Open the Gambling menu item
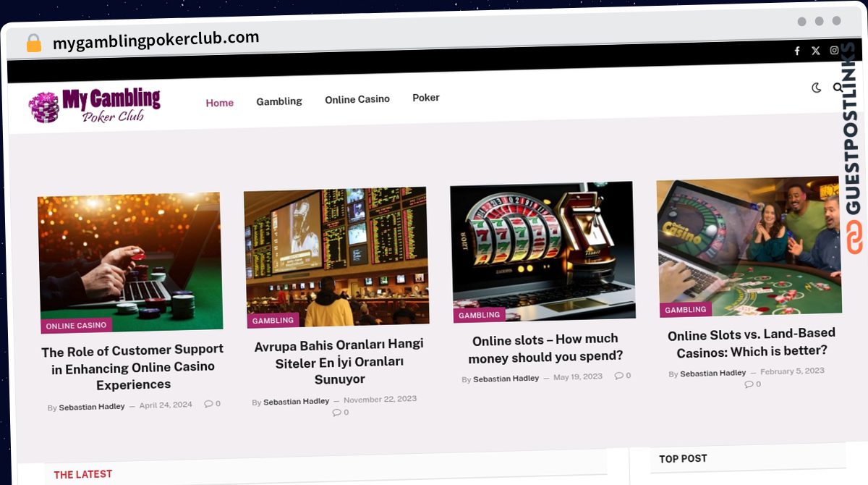The width and height of the screenshot is (868, 485). point(279,101)
